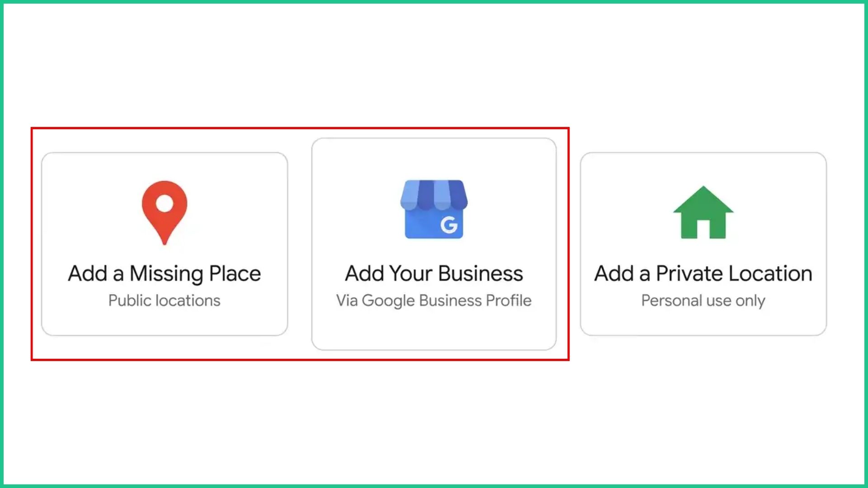Select the Add Your Business title

tap(434, 273)
